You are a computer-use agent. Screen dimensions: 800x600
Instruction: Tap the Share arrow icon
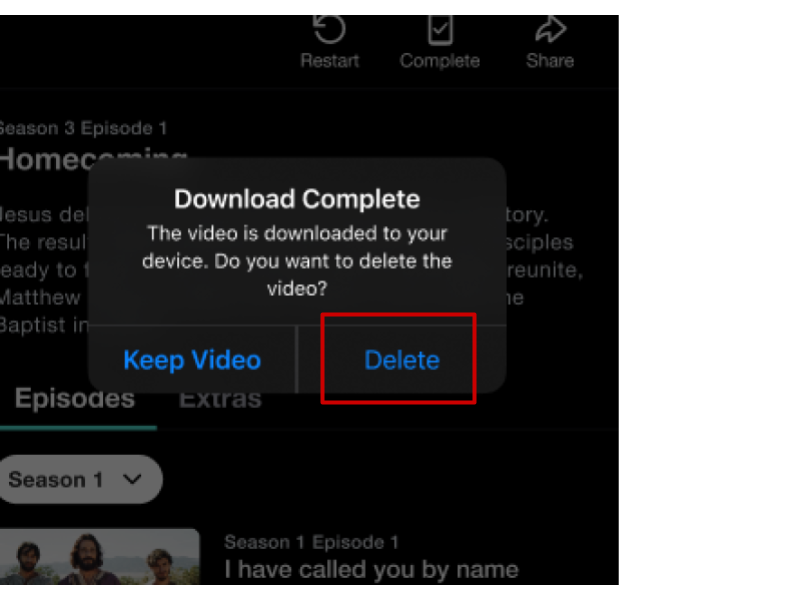click(551, 29)
